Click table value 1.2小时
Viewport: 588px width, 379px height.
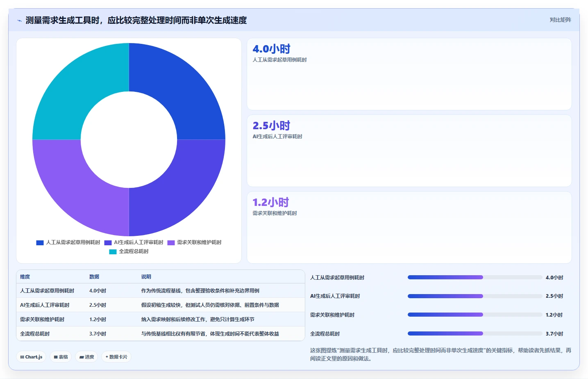(98, 320)
